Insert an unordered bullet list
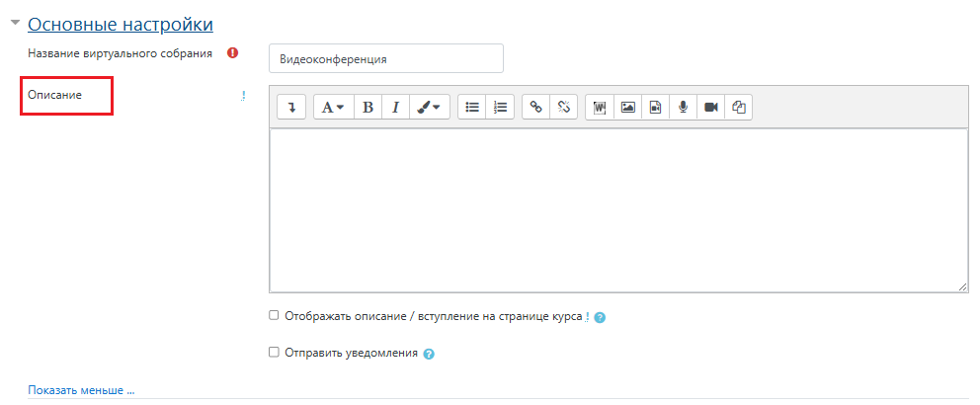 (472, 108)
